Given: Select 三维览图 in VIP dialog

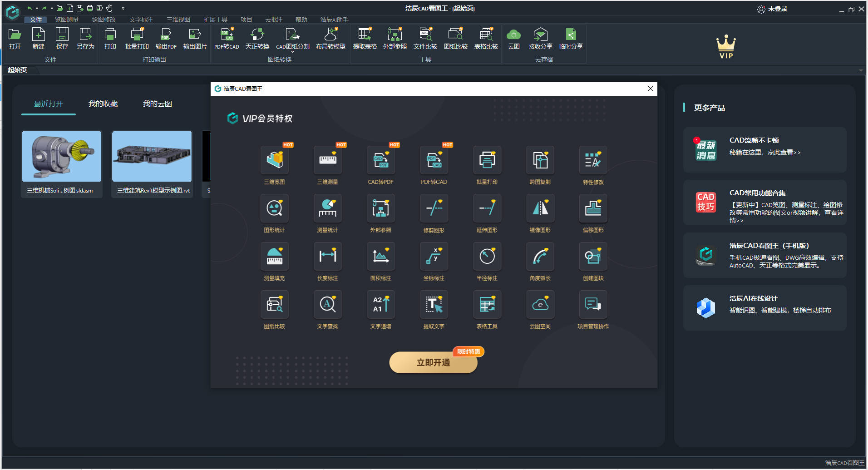Looking at the screenshot, I should point(275,160).
